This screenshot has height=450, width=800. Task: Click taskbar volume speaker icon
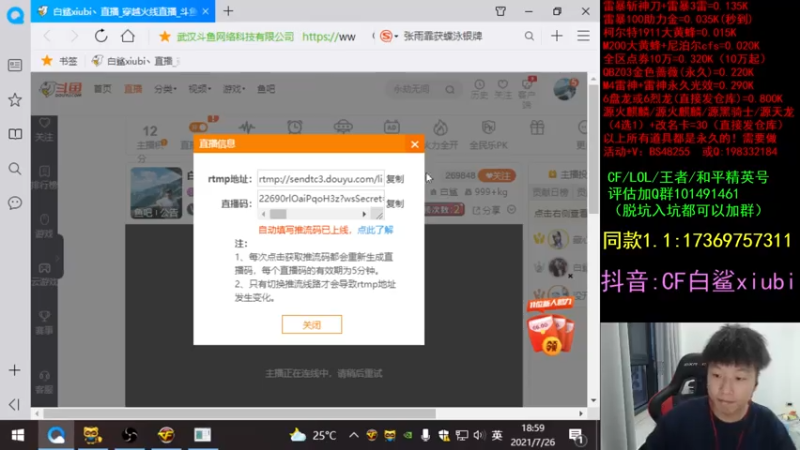point(479,435)
